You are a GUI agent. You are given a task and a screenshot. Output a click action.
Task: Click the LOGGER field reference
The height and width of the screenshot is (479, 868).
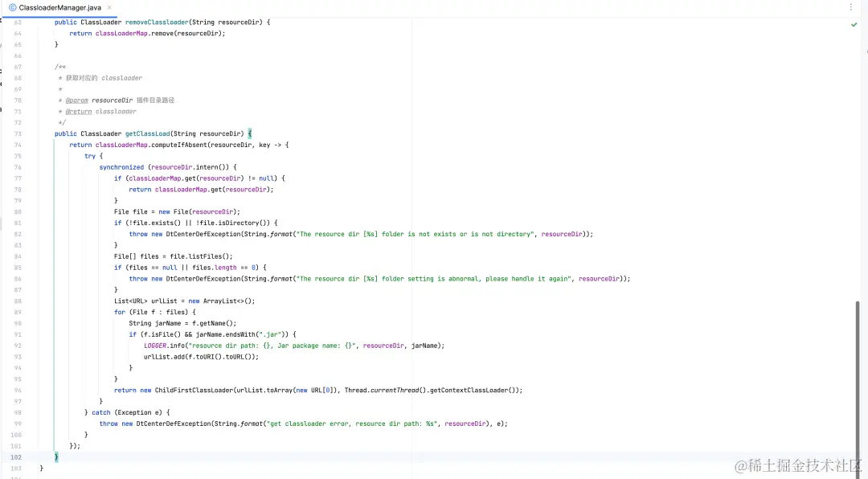[155, 345]
